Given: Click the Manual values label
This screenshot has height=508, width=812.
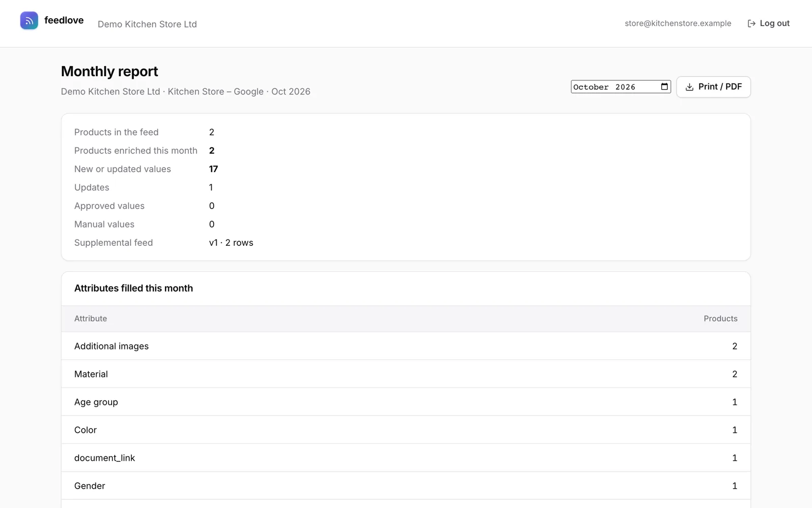Looking at the screenshot, I should (x=104, y=224).
